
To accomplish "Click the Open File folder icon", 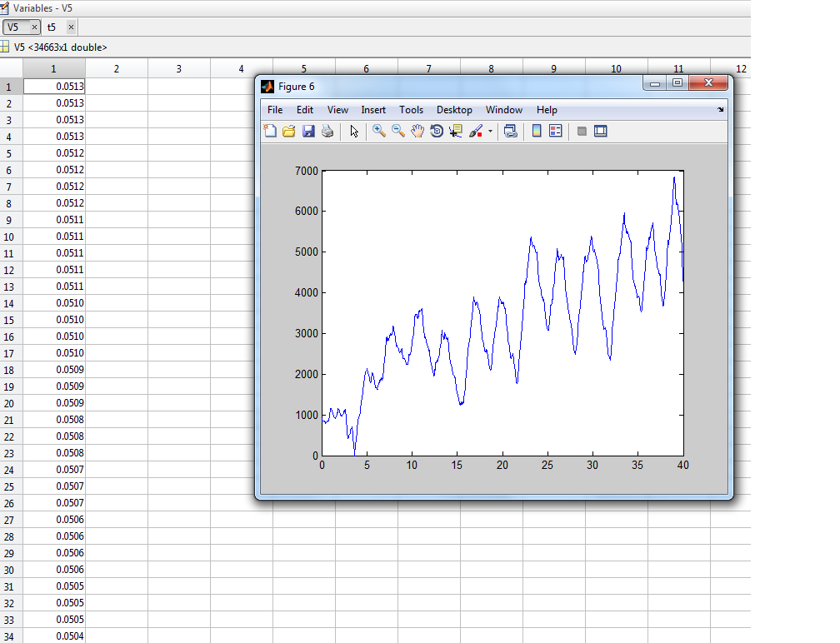I will [x=289, y=131].
